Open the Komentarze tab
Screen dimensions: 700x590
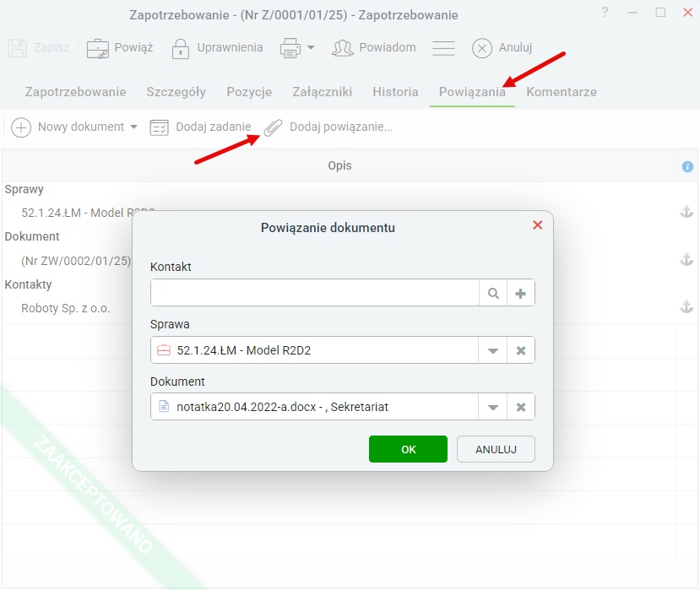[562, 92]
